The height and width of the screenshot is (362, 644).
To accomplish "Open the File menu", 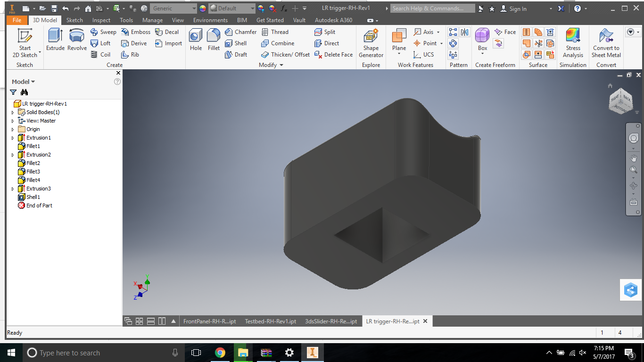I will point(17,20).
